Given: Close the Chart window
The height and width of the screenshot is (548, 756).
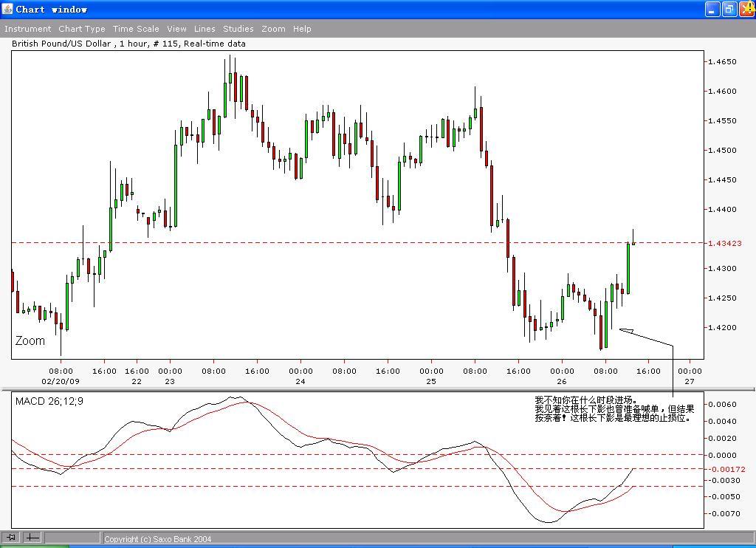Looking at the screenshot, I should pos(747,9).
